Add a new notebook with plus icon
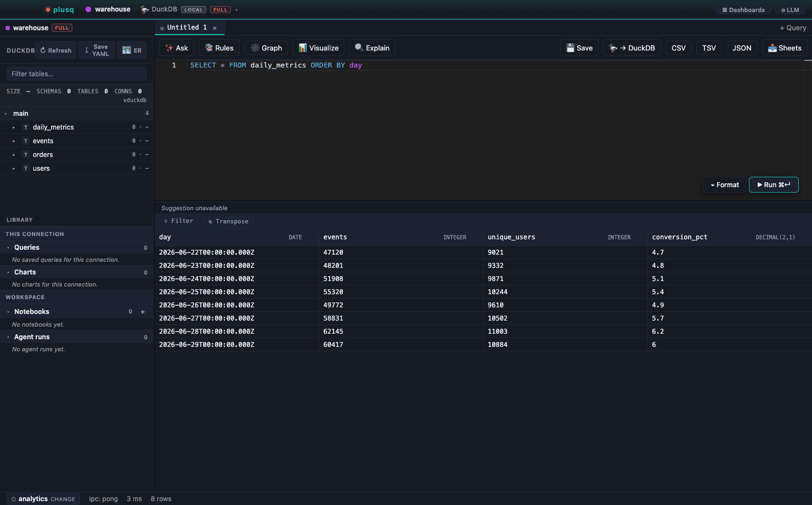 click(x=143, y=312)
